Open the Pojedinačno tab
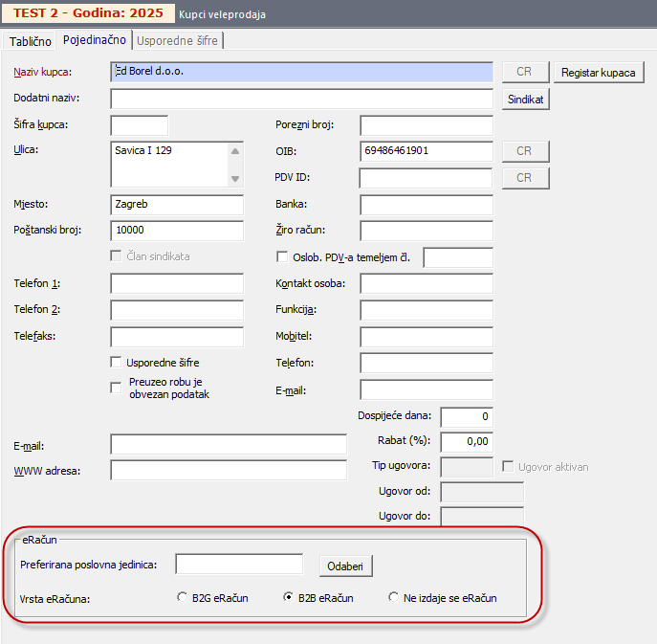The height and width of the screenshot is (644, 657). click(x=93, y=40)
